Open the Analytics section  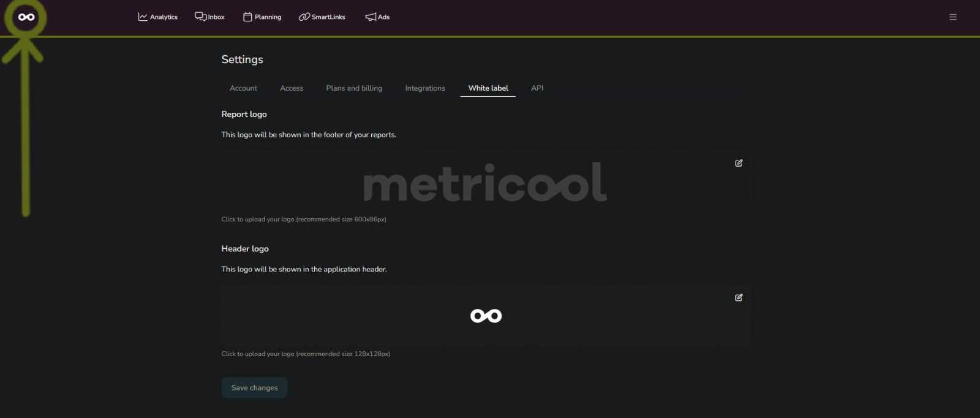tap(158, 17)
